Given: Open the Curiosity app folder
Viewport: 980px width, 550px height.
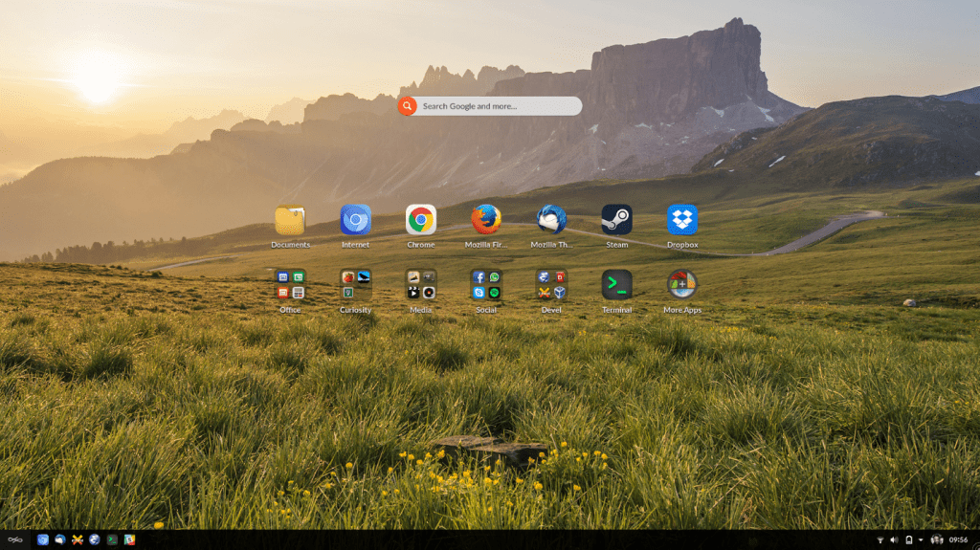Looking at the screenshot, I should [355, 284].
